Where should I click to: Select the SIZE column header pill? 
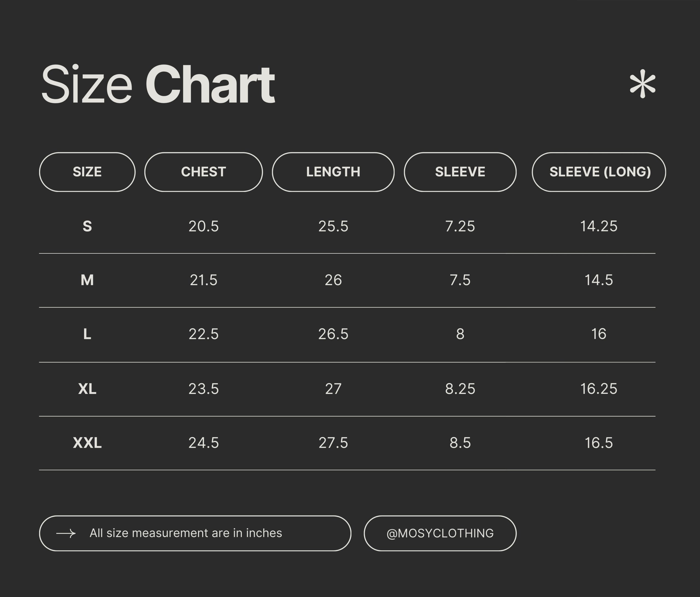(x=87, y=172)
